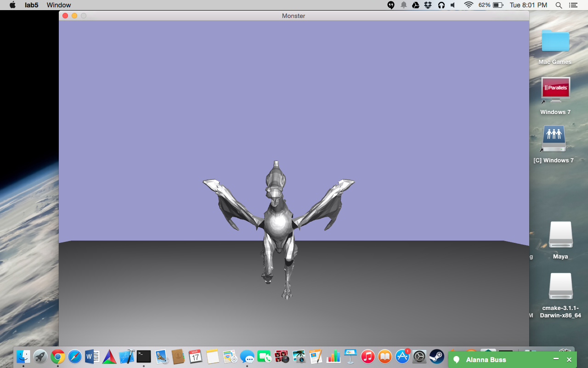Open Microsoft Word from the dock
This screenshot has height=368, width=588.
pyautogui.click(x=92, y=356)
